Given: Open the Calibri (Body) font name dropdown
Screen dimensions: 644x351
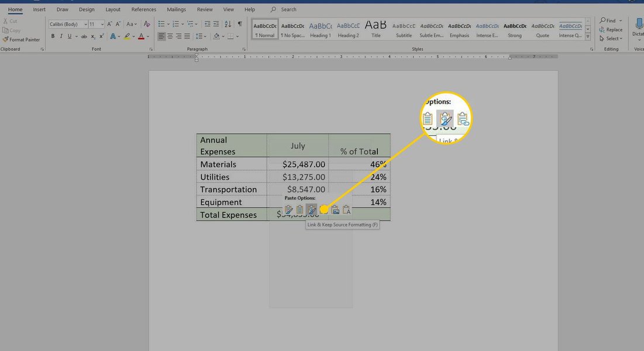Looking at the screenshot, I should click(85, 24).
